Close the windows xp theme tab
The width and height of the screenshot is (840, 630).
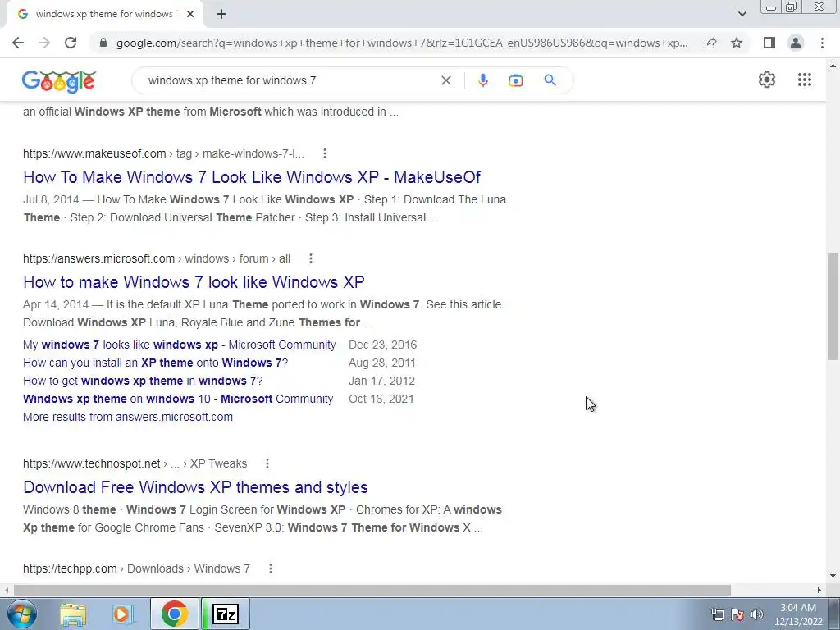(190, 15)
